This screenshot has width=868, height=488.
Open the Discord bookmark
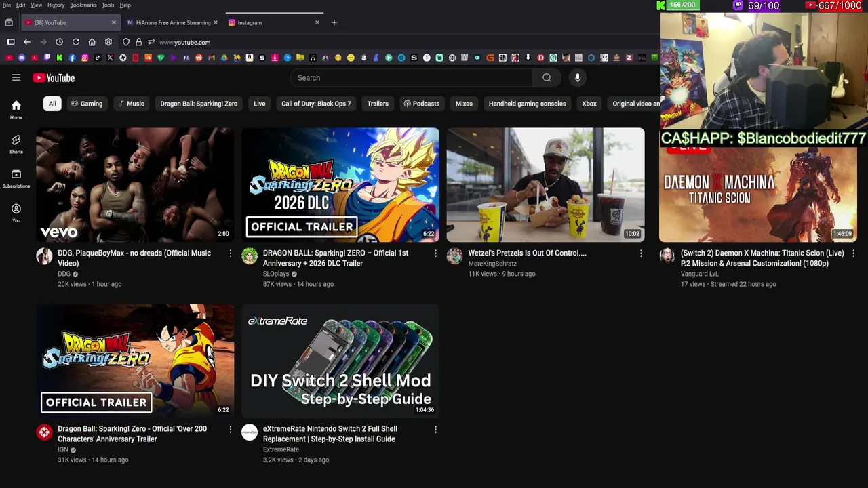pyautogui.click(x=22, y=58)
